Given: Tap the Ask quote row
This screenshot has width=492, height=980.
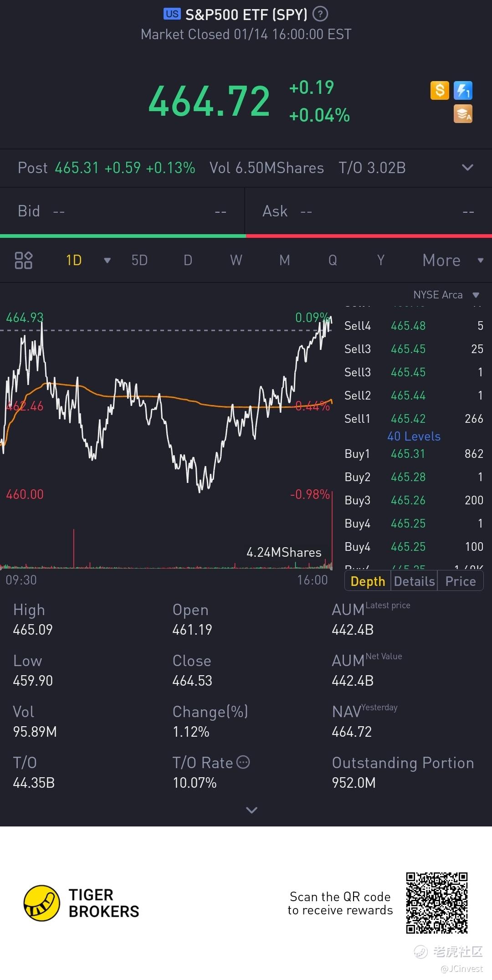Looking at the screenshot, I should pos(369,211).
